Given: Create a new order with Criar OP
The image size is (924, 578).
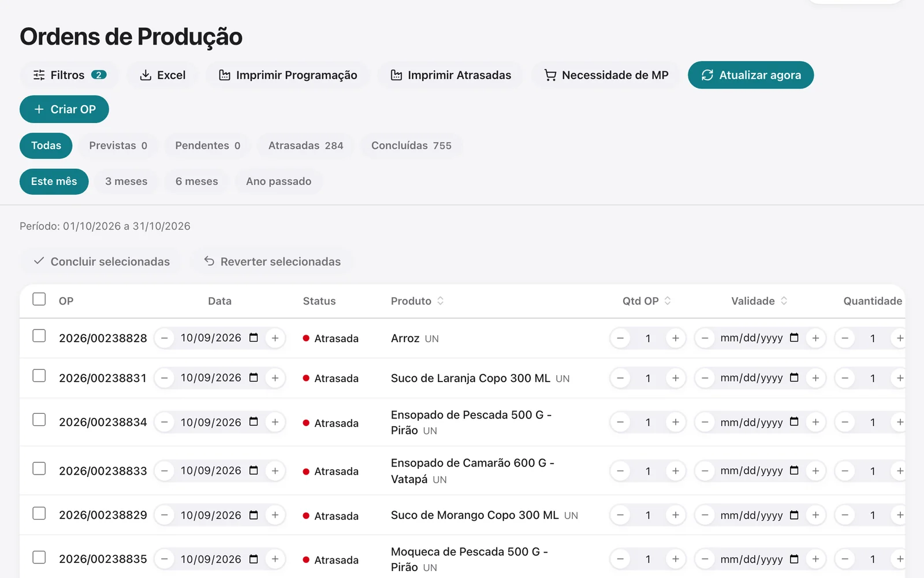Looking at the screenshot, I should pyautogui.click(x=64, y=109).
